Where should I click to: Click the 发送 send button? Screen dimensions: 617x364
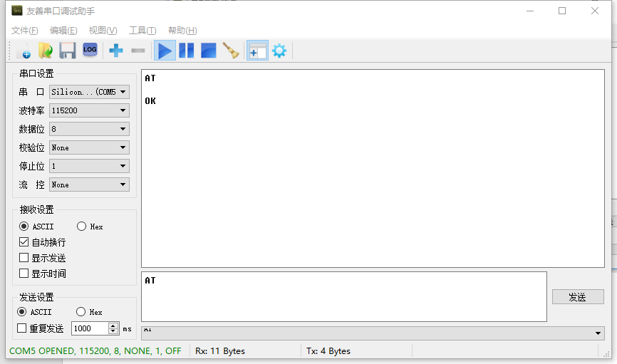577,297
